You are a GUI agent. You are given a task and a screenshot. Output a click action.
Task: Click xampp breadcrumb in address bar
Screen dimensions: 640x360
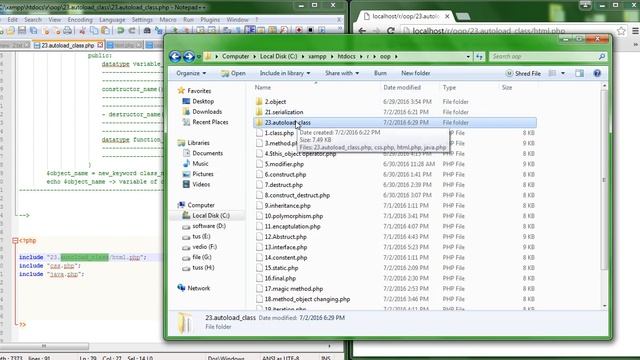[317, 56]
